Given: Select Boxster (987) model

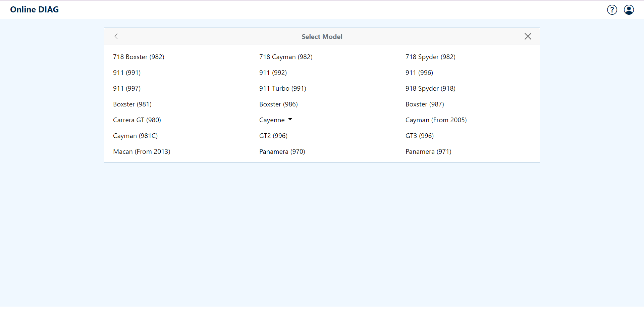Looking at the screenshot, I should pos(425,104).
